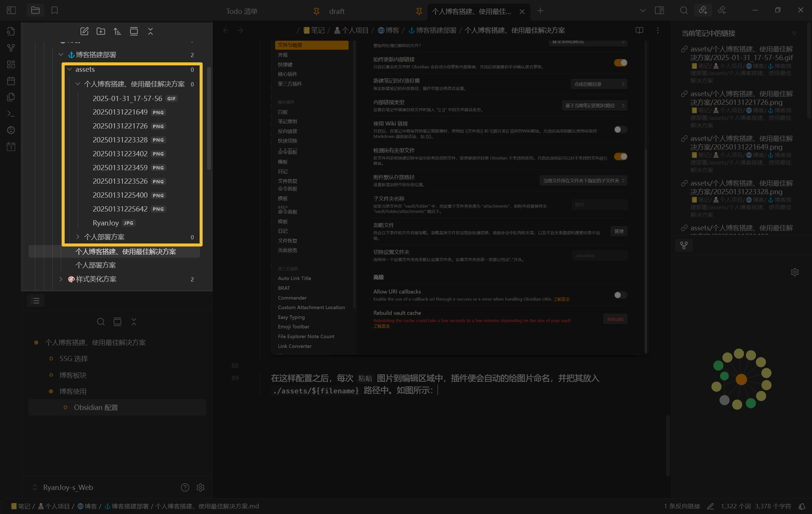Switch to the Todo 清单 tab
The height and width of the screenshot is (514, 812).
(242, 11)
